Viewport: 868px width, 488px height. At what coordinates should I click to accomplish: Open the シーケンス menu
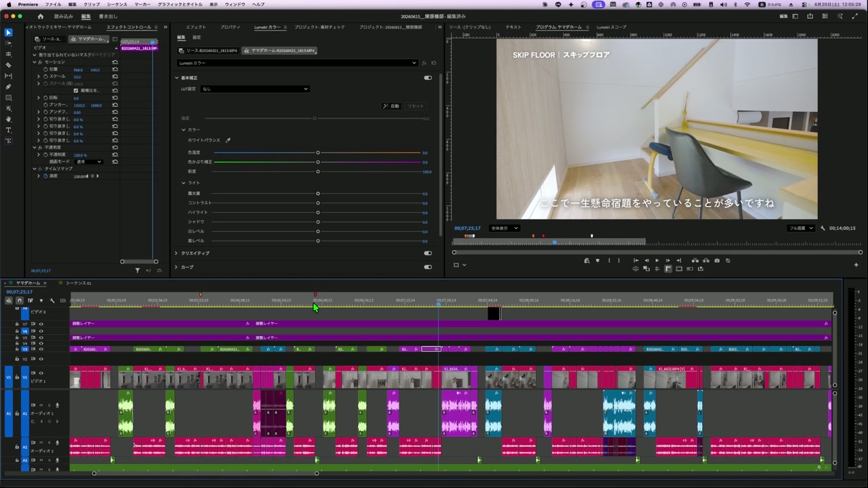(117, 4)
